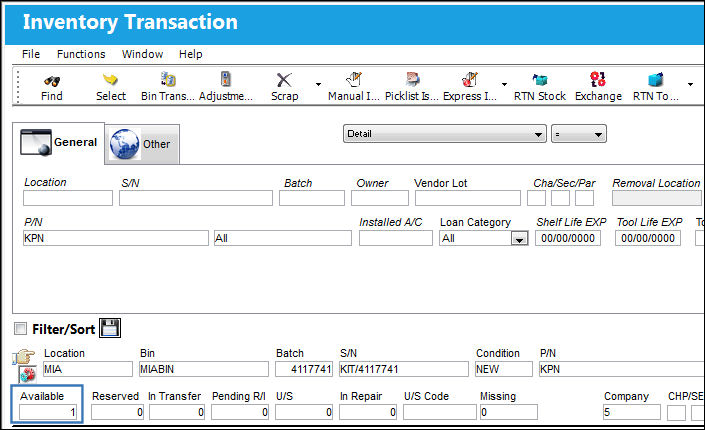This screenshot has height=430, width=705.
Task: Switch to the Other tab
Action: pyautogui.click(x=142, y=144)
